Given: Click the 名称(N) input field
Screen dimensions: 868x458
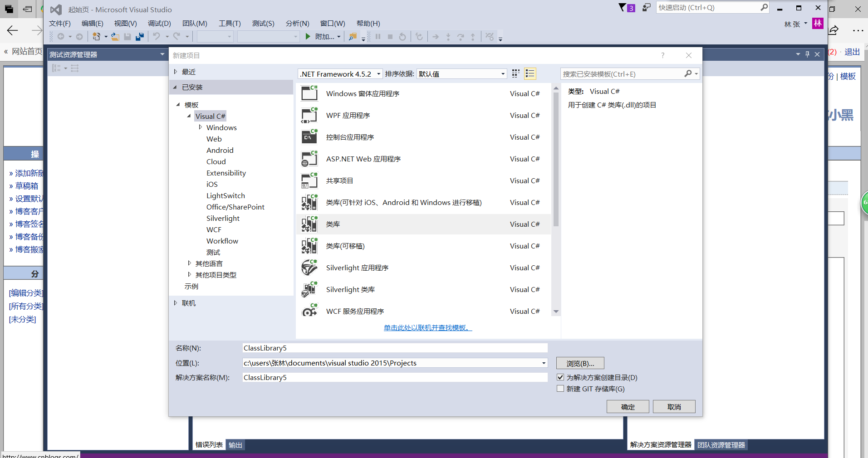Looking at the screenshot, I should pyautogui.click(x=395, y=348).
